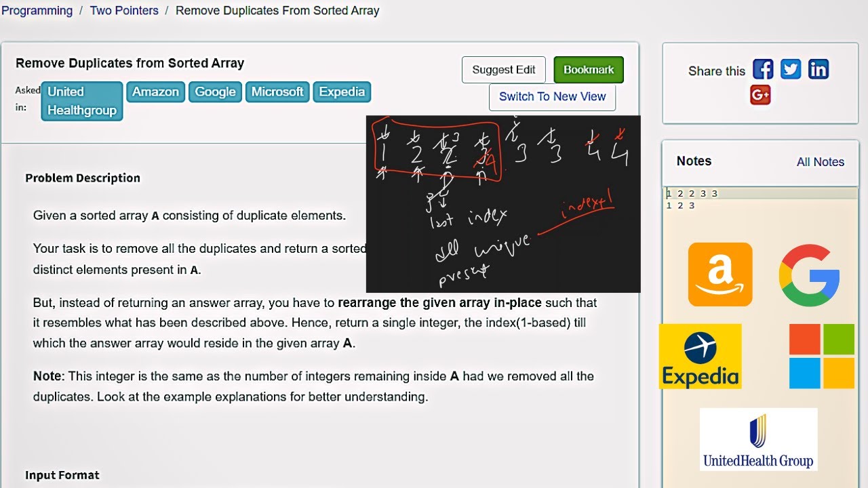Click the Expedia logo image

[x=701, y=357]
